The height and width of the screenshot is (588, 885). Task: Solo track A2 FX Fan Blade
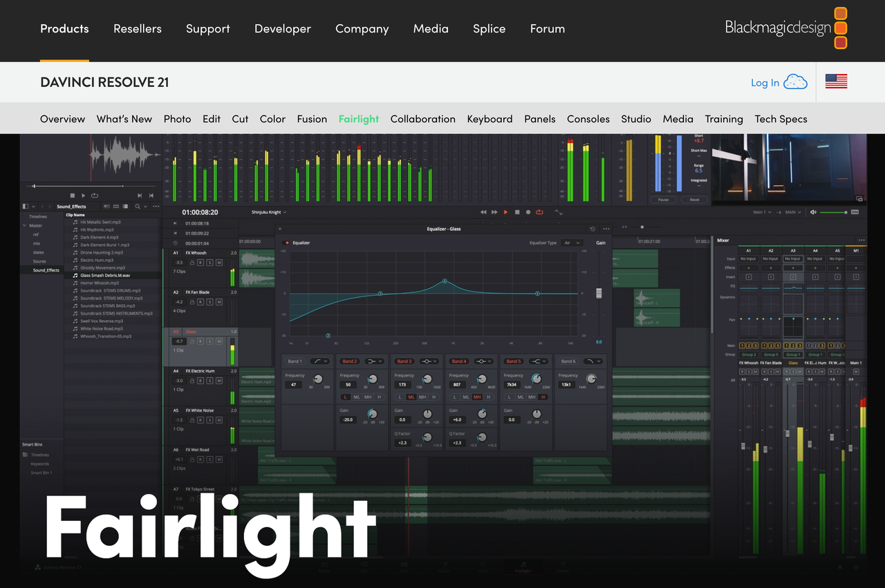[x=209, y=302]
